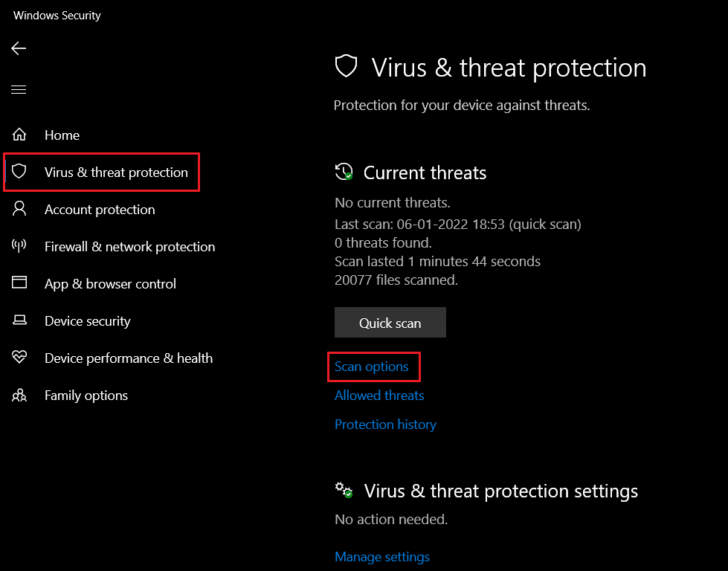Image resolution: width=728 pixels, height=571 pixels.
Task: View Allowed threats link
Action: [379, 396]
